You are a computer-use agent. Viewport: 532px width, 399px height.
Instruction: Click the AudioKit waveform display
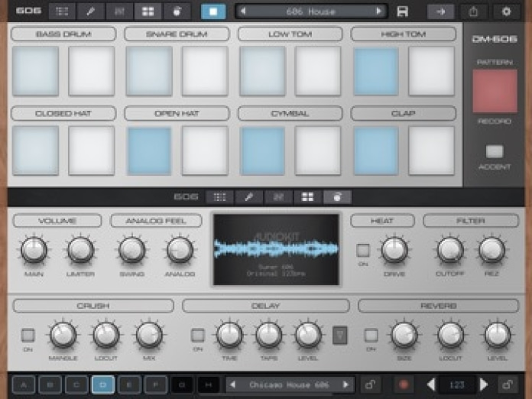tap(276, 249)
